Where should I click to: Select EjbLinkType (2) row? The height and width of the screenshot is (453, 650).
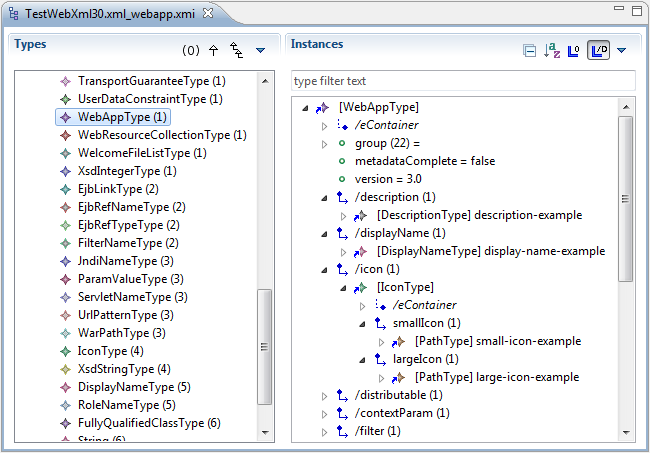tap(118, 189)
